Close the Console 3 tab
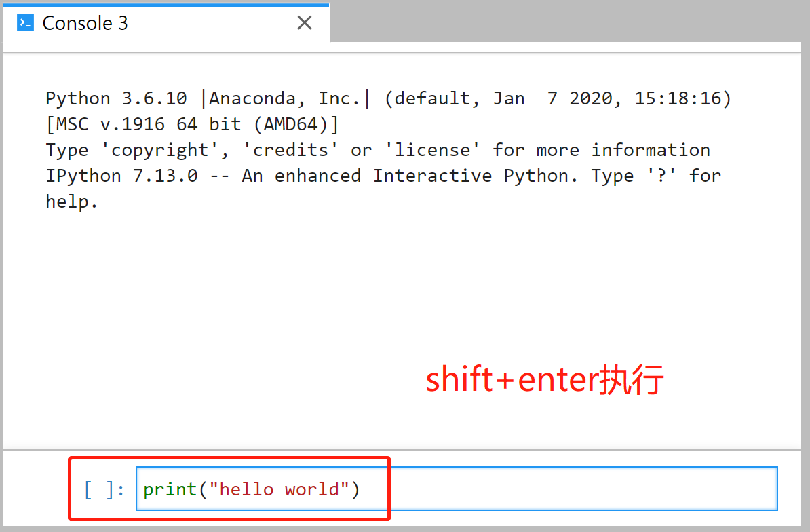This screenshot has width=810, height=532. [305, 22]
